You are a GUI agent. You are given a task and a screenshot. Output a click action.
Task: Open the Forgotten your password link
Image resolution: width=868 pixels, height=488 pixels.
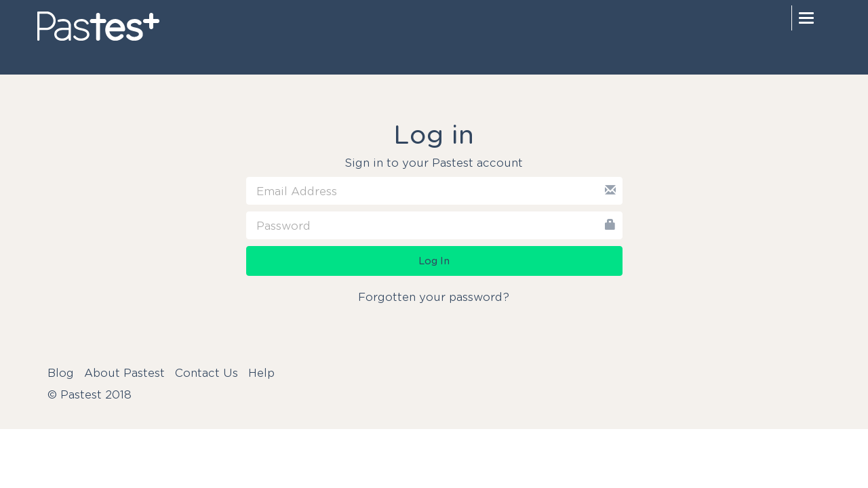pos(434,297)
